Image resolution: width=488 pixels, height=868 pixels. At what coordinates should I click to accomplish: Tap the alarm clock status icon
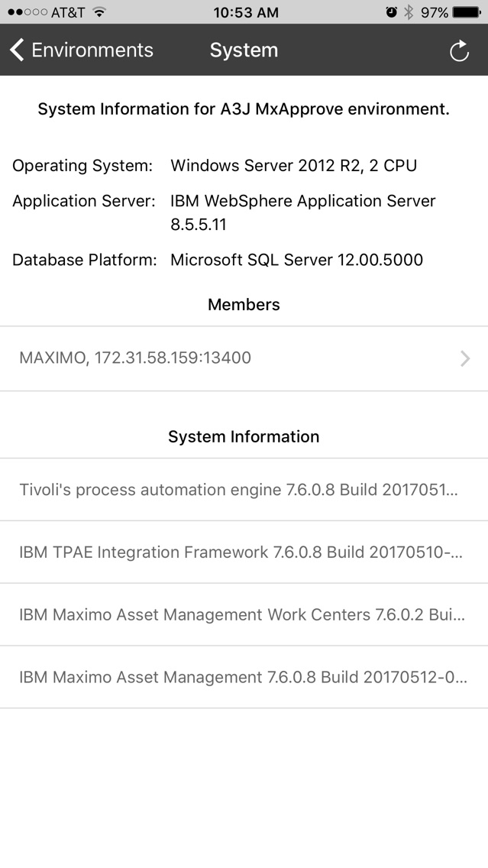pyautogui.click(x=392, y=12)
